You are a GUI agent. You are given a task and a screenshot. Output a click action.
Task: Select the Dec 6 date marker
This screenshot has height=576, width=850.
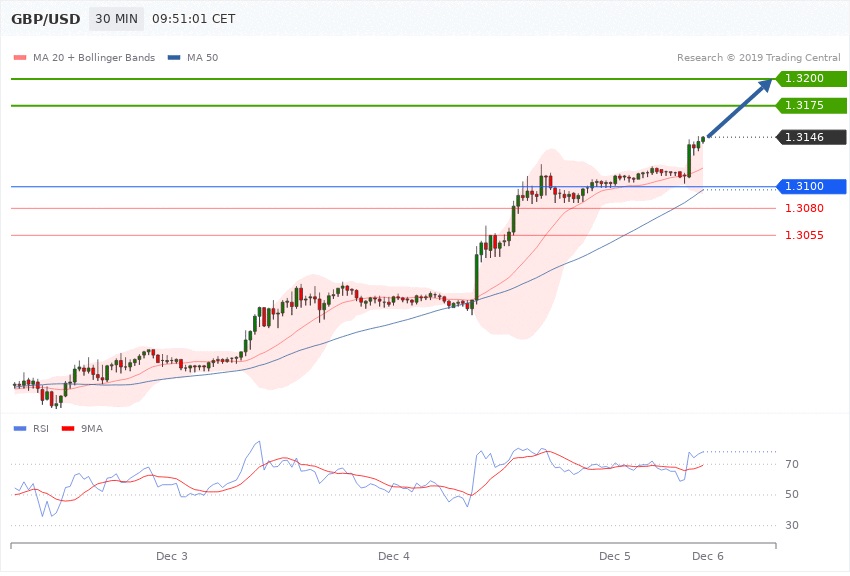(707, 555)
